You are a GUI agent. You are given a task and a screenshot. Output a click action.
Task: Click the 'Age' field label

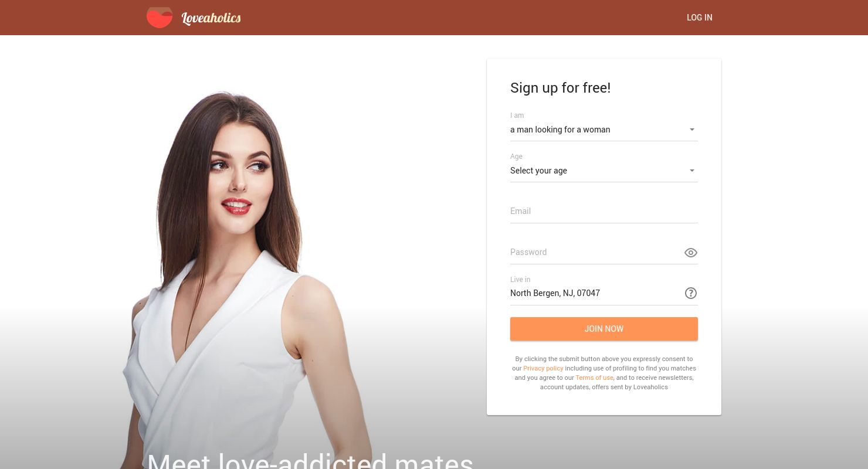pyautogui.click(x=516, y=157)
